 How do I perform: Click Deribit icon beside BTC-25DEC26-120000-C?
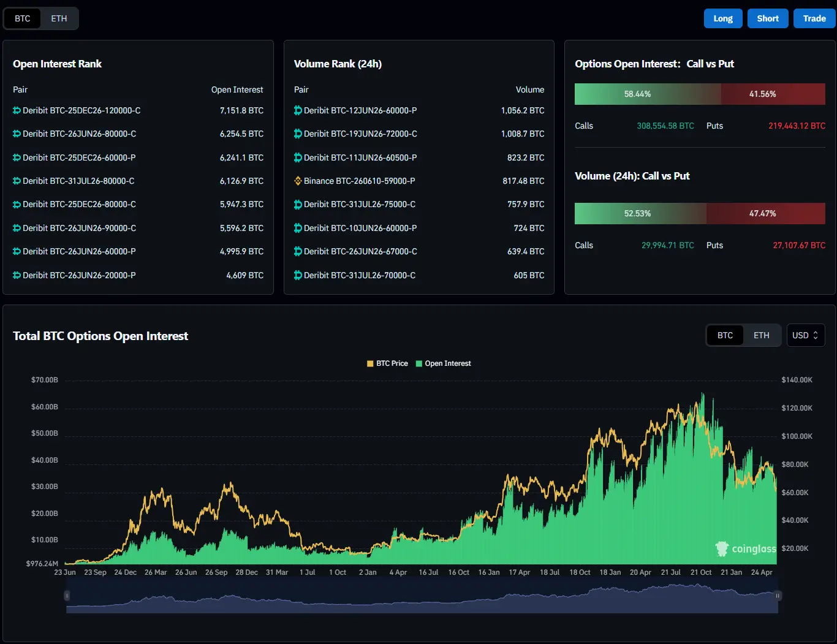pyautogui.click(x=17, y=111)
